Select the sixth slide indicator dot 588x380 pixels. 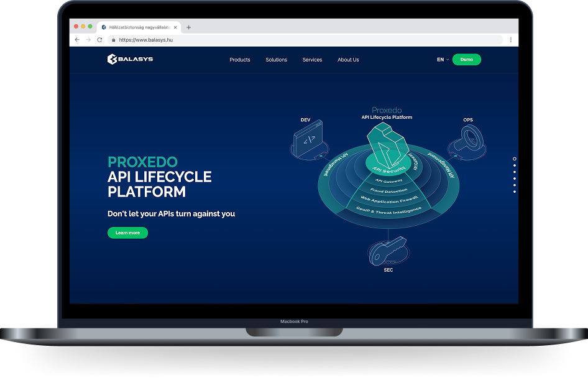(515, 192)
